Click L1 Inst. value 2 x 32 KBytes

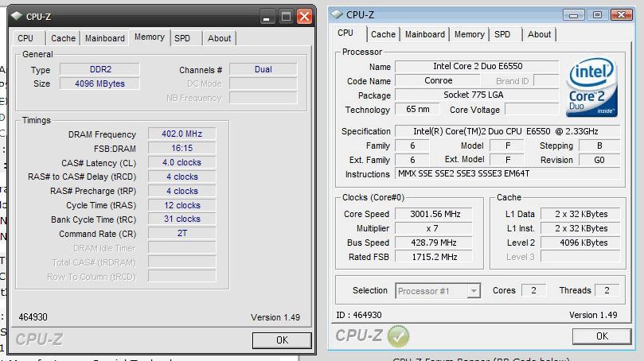580,228
